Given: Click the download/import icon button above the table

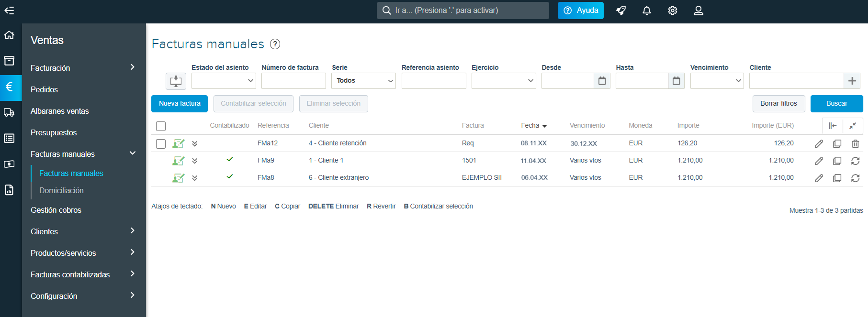Looking at the screenshot, I should [x=176, y=81].
